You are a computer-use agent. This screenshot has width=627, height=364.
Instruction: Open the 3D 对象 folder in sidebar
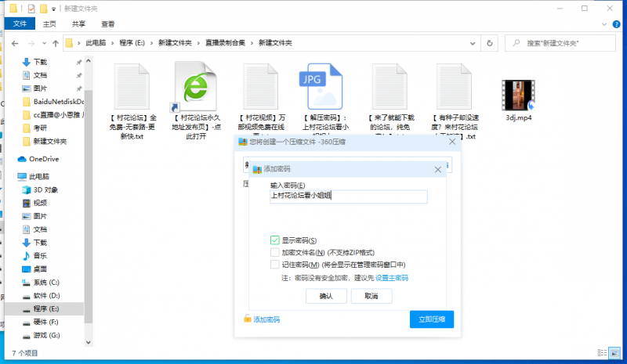point(45,189)
